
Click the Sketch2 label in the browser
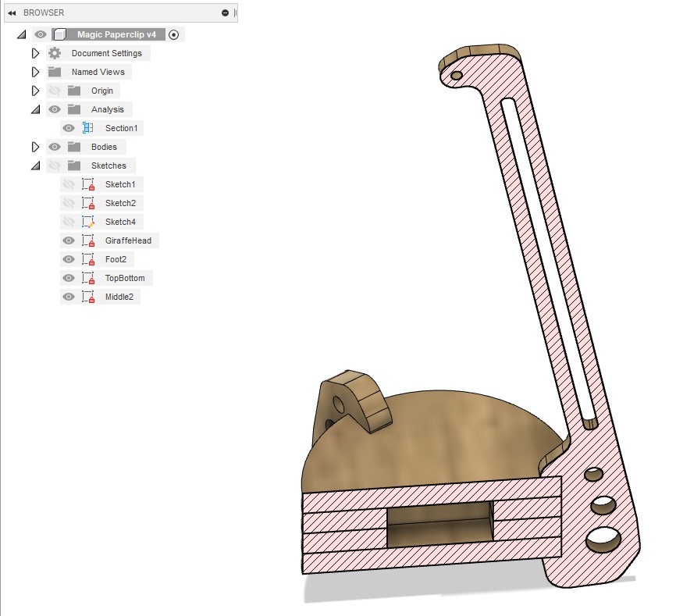[x=119, y=202]
